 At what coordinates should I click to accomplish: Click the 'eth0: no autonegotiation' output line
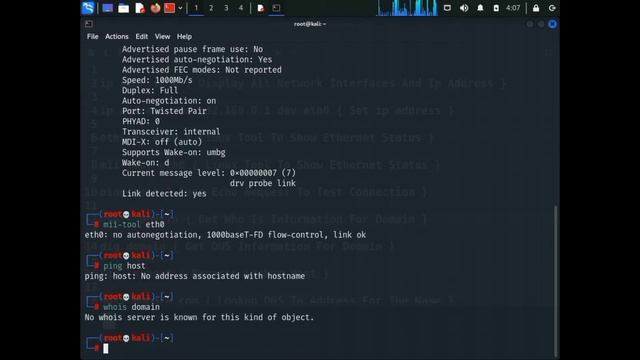click(x=225, y=235)
